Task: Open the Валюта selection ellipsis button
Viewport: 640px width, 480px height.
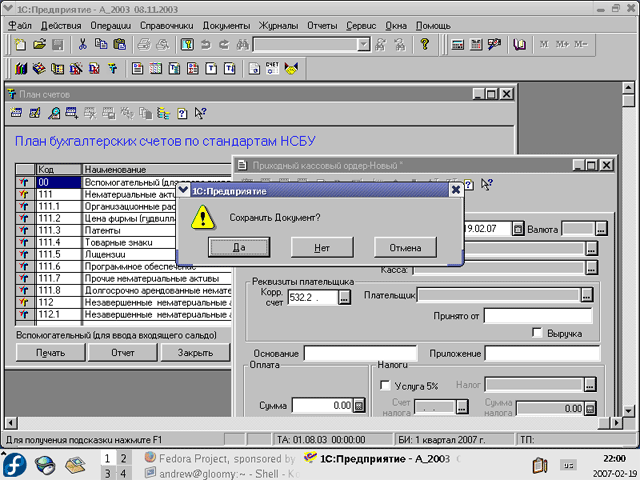Action: click(601, 229)
